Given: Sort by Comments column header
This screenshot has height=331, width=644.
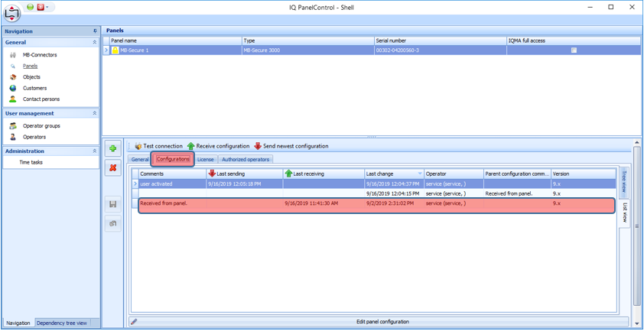Looking at the screenshot, I should (x=172, y=174).
